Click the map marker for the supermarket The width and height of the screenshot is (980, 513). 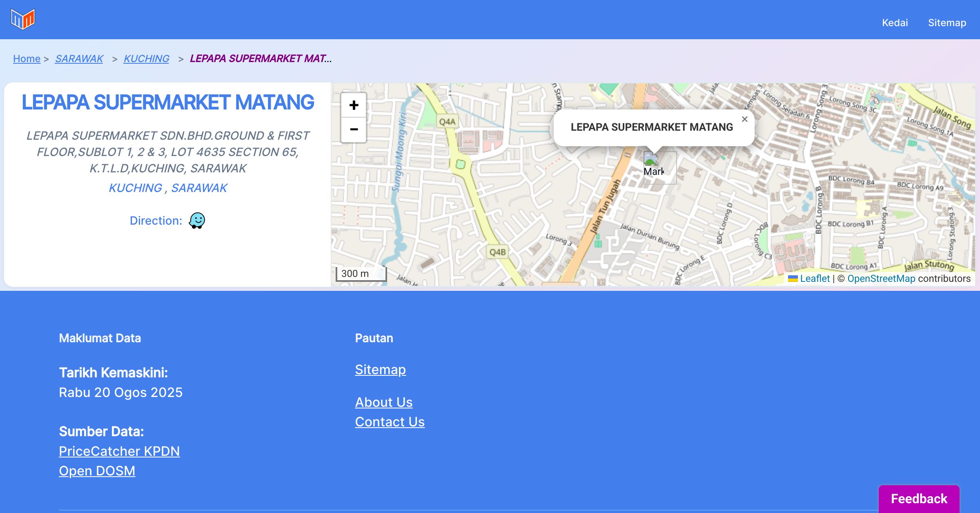coord(659,167)
